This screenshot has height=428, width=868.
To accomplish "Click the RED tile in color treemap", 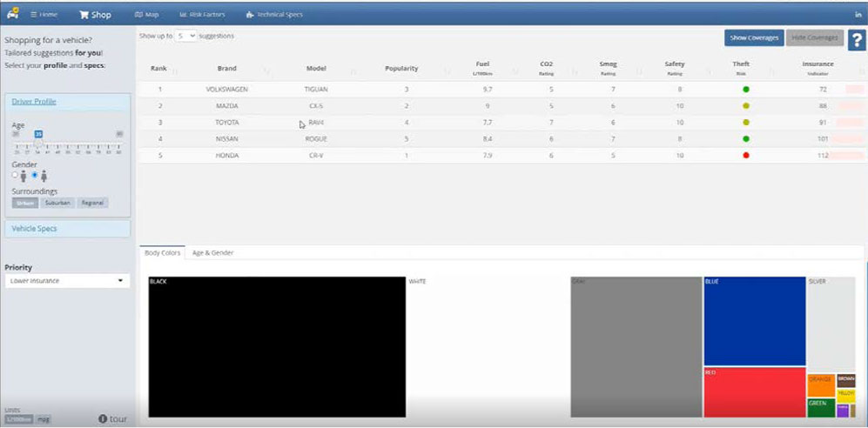I will [x=755, y=392].
